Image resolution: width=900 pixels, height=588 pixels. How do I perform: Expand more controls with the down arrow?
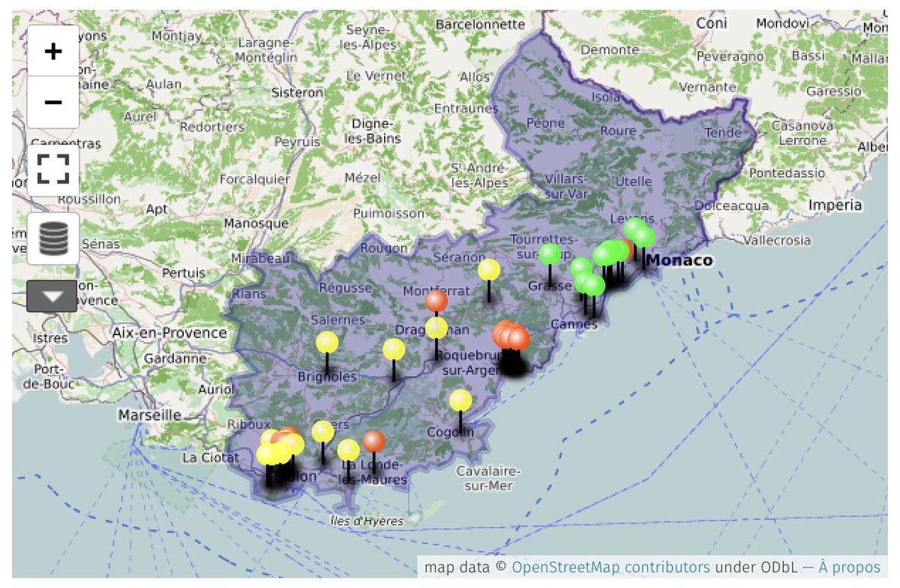pos(52,295)
